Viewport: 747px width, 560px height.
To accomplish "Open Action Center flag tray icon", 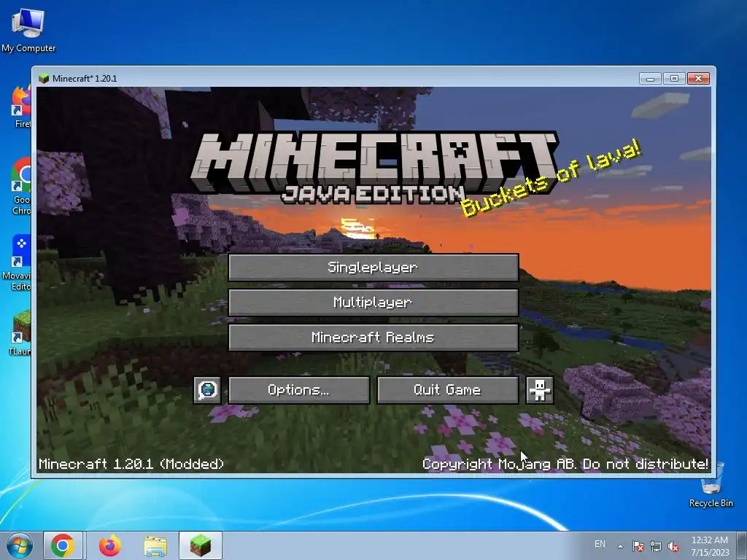I will point(638,546).
